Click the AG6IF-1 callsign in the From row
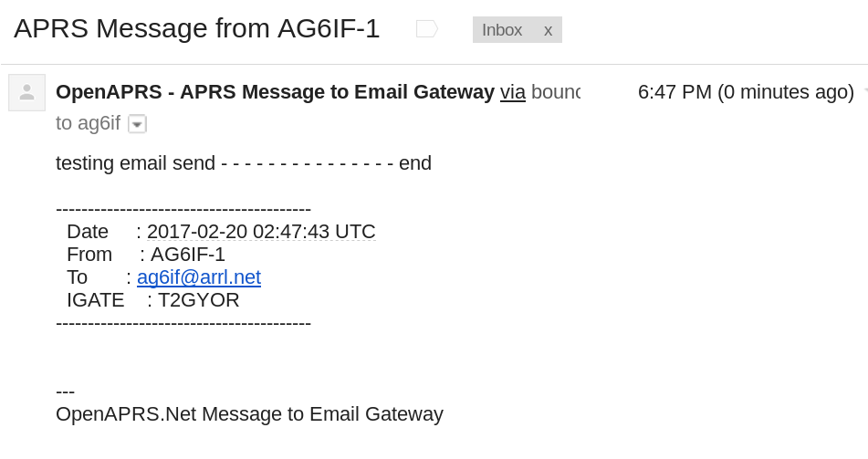Image resolution: width=868 pixels, height=459 pixels. [188, 255]
